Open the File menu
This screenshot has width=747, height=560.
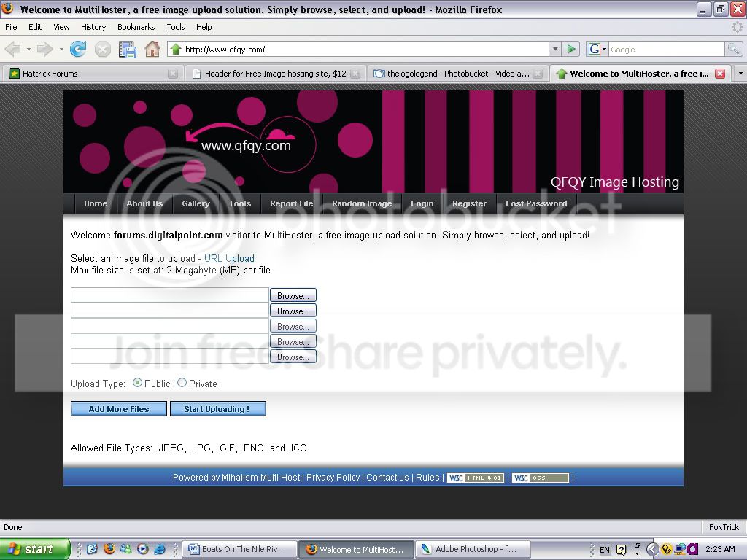pos(11,27)
